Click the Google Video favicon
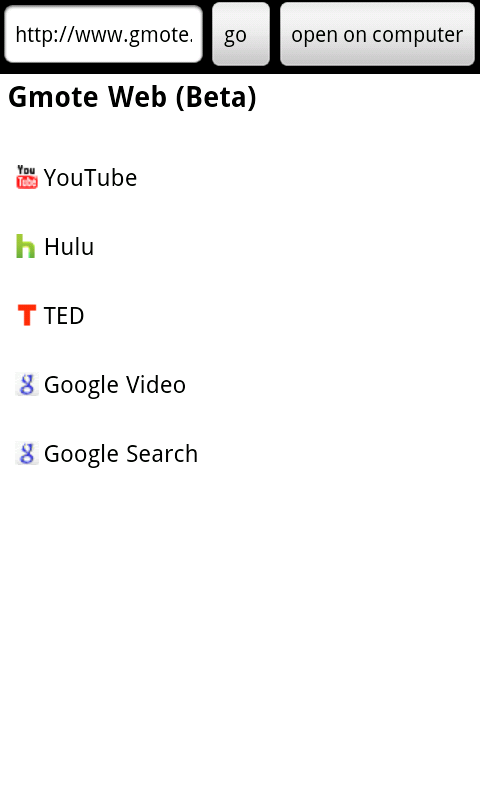Viewport: 480px width, 800px height. pos(27,384)
